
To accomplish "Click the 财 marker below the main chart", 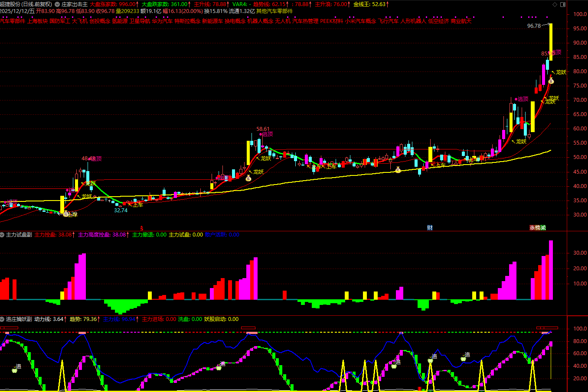I will click(430, 228).
